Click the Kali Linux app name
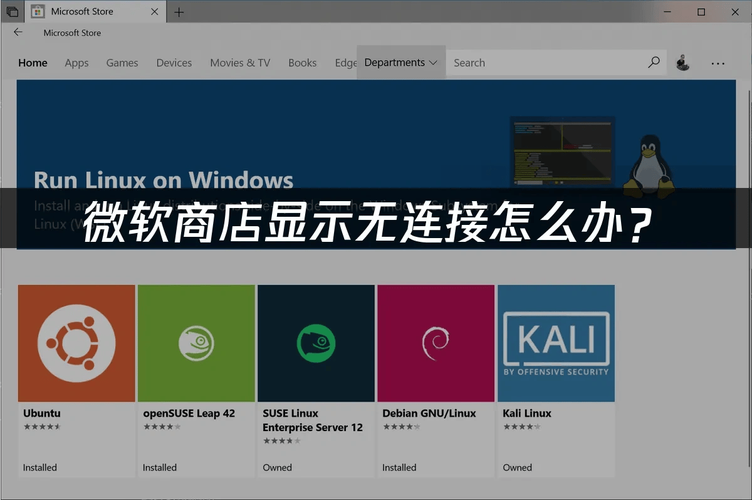 click(527, 413)
